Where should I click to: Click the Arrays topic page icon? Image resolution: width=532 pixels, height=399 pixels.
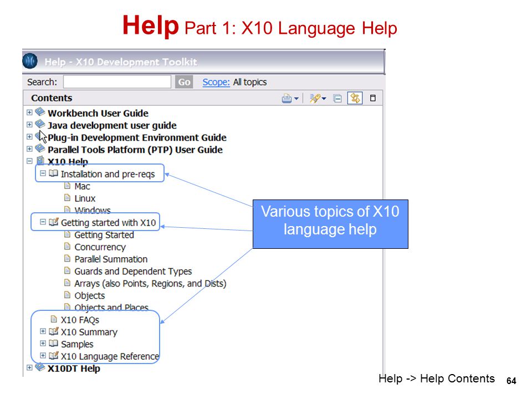pos(67,283)
